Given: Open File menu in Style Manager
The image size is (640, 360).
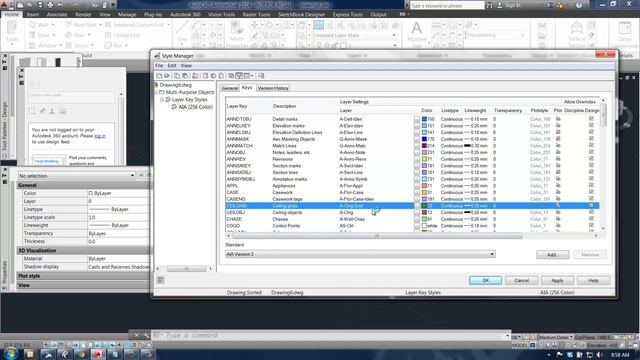Looking at the screenshot, I should click(x=159, y=65).
